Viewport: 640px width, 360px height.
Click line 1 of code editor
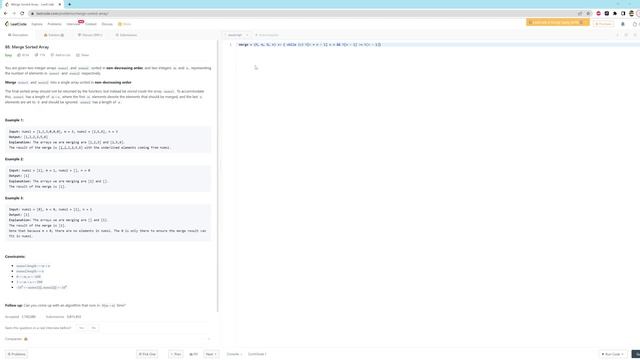[437, 44]
